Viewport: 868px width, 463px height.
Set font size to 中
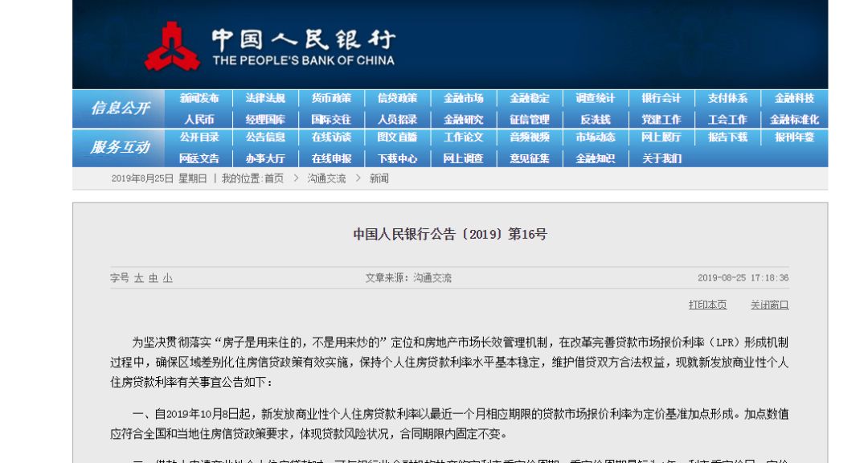(x=154, y=278)
